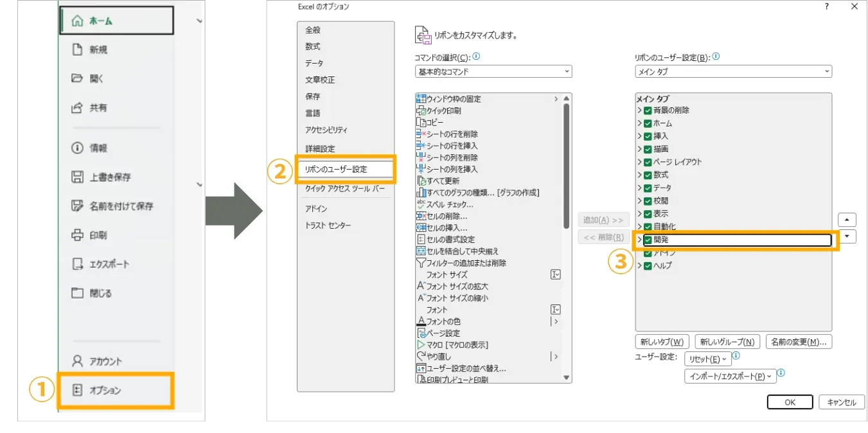Toggle the ホーム tab checkbox in メイン タブ
This screenshot has height=433, width=868.
point(648,123)
